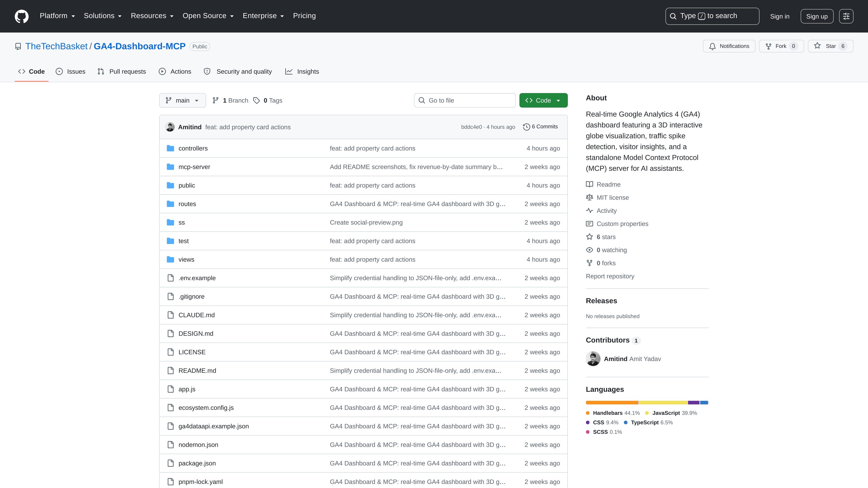Image resolution: width=868 pixels, height=488 pixels.
Task: Click the purple CSS segment of language bar
Action: (x=693, y=402)
